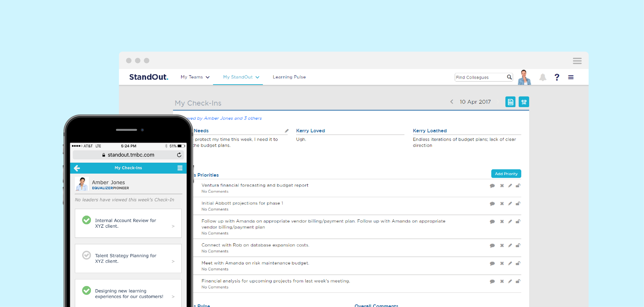The width and height of the screenshot is (644, 307).
Task: Open Internal Account Review arrow on phone
Action: (x=173, y=226)
